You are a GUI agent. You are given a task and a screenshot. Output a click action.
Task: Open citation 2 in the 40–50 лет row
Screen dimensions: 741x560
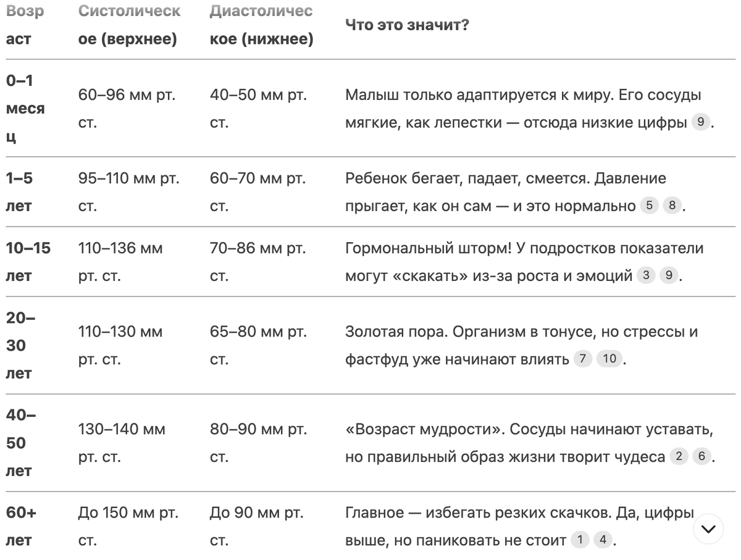point(679,456)
